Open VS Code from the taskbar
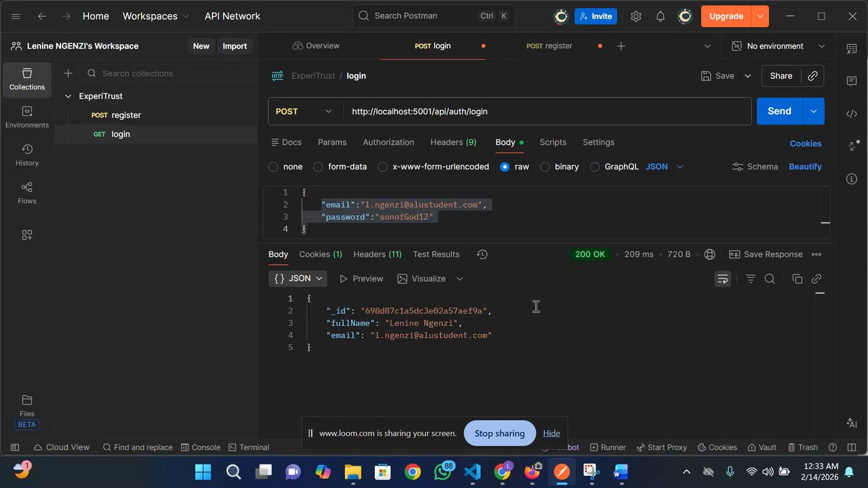The image size is (868, 488). (x=473, y=472)
